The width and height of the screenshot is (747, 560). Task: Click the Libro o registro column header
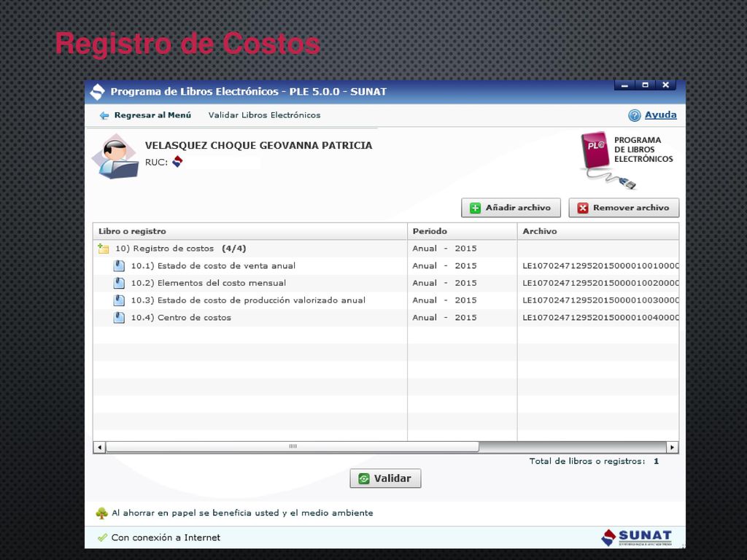pos(250,231)
